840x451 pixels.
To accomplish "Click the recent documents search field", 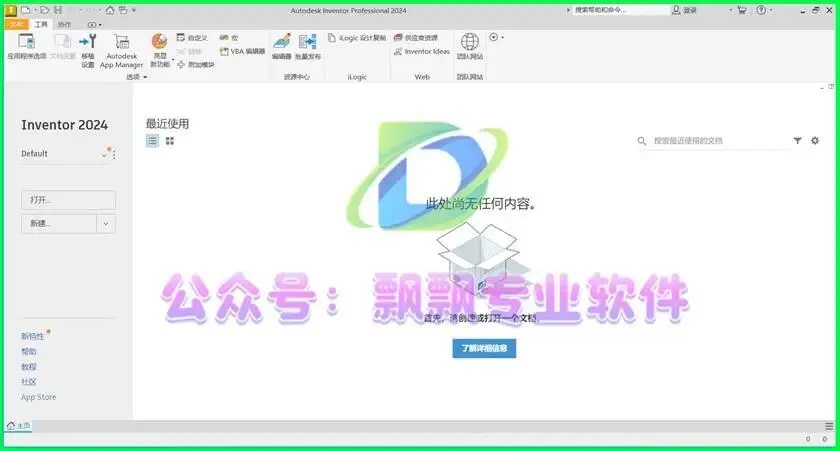I will tap(718, 141).
